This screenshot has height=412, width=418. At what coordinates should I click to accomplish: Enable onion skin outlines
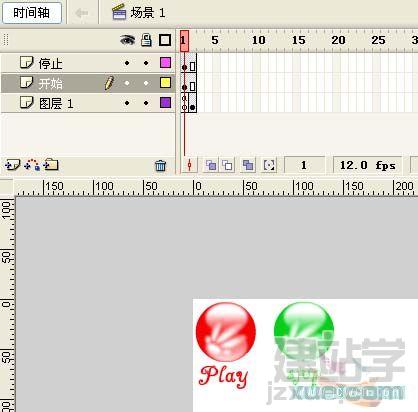pyautogui.click(x=228, y=165)
